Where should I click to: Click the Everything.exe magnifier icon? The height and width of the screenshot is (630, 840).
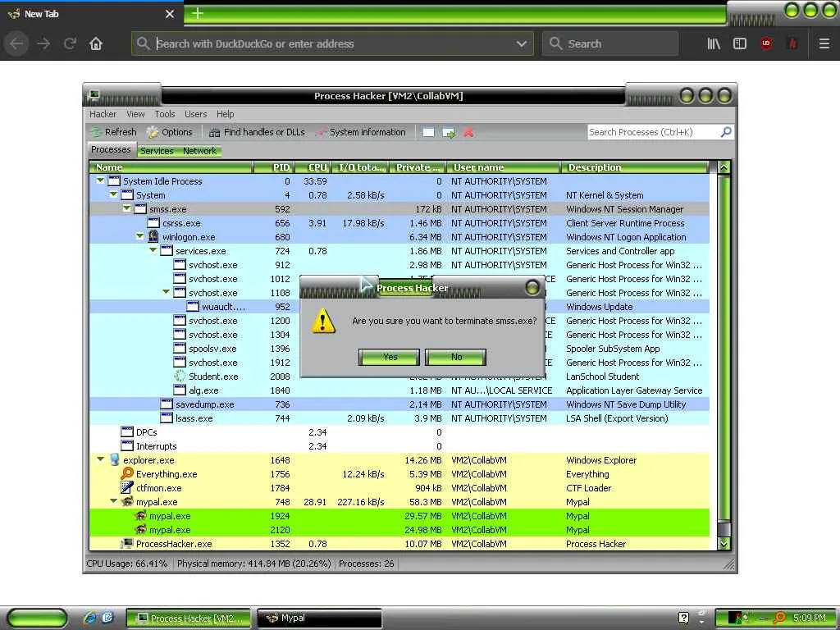click(x=127, y=473)
